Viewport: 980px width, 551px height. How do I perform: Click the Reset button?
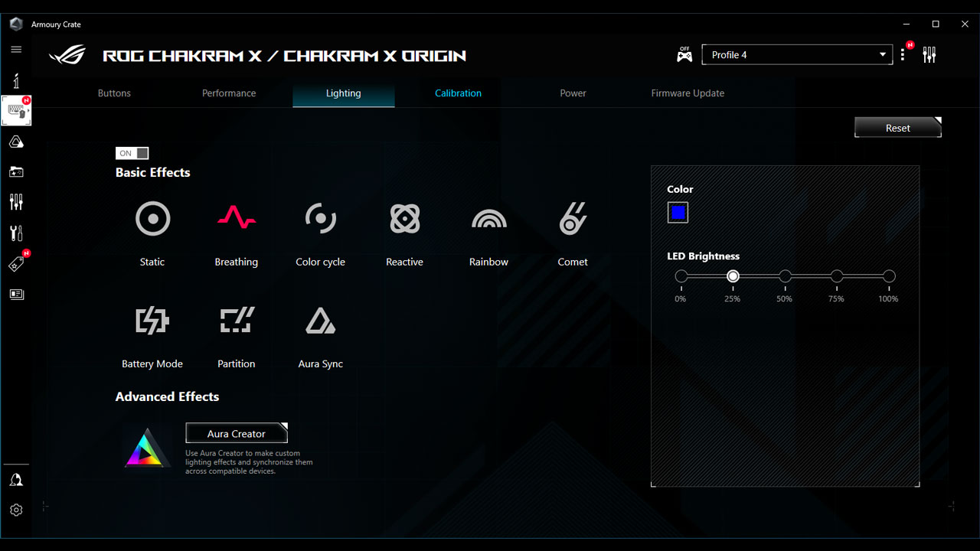898,128
